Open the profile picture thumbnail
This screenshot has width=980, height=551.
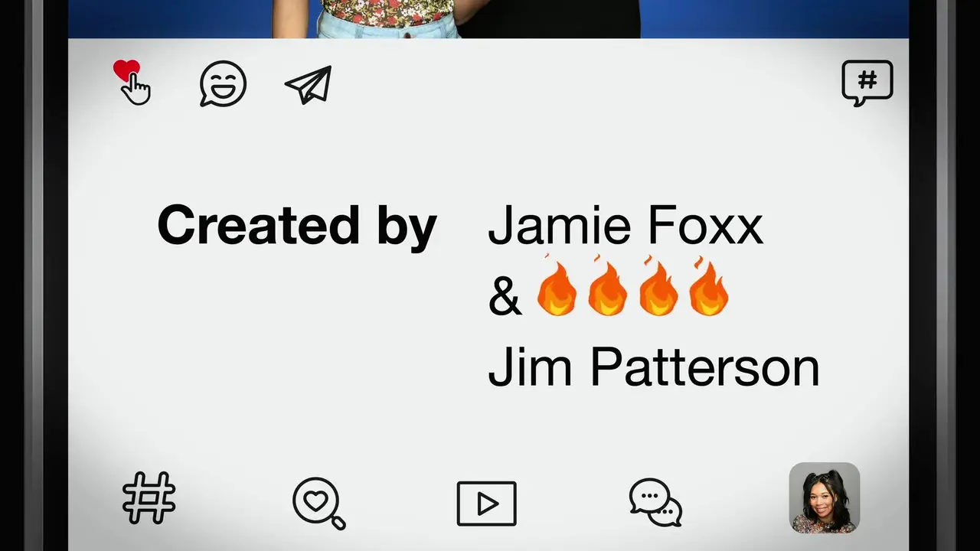tap(825, 497)
